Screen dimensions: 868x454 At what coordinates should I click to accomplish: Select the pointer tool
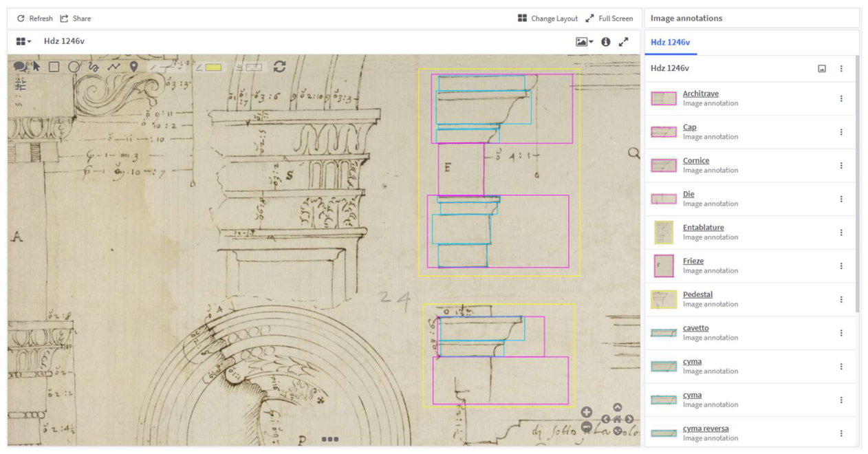[x=36, y=66]
